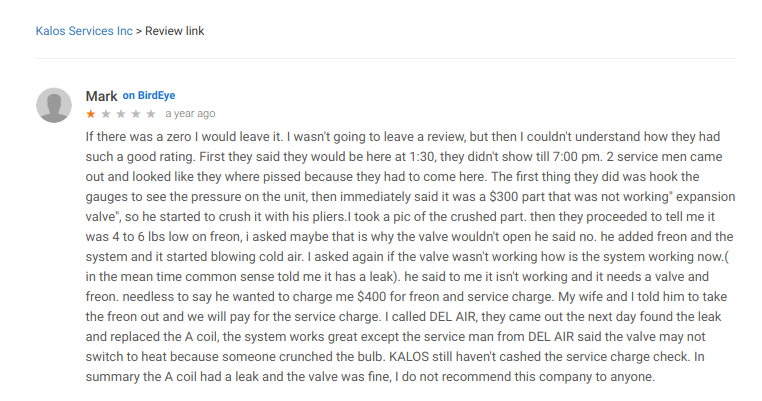The image size is (762, 401).
Task: Open the Kalos Services Inc breadcrumb link
Action: [x=84, y=31]
